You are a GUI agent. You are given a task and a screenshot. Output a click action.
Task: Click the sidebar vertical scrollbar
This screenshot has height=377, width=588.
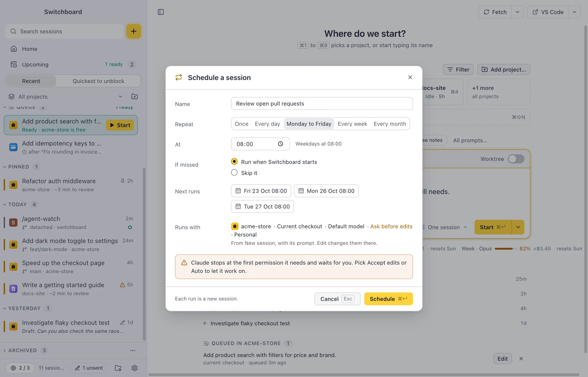click(144, 254)
